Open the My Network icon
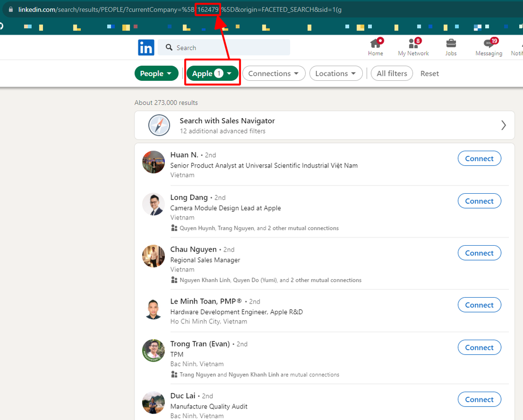 [413, 44]
